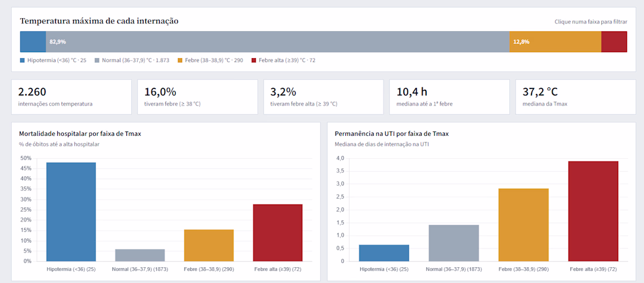Image resolution: width=644 pixels, height=283 pixels.
Task: Click the 'internações com temperatura' label
Action: tap(56, 104)
